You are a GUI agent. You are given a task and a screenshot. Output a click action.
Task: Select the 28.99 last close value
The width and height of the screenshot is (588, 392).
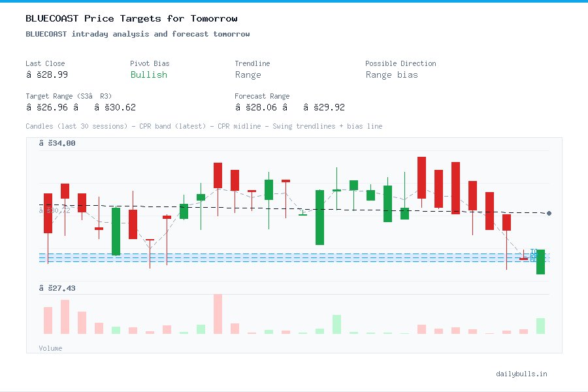pyautogui.click(x=47, y=74)
